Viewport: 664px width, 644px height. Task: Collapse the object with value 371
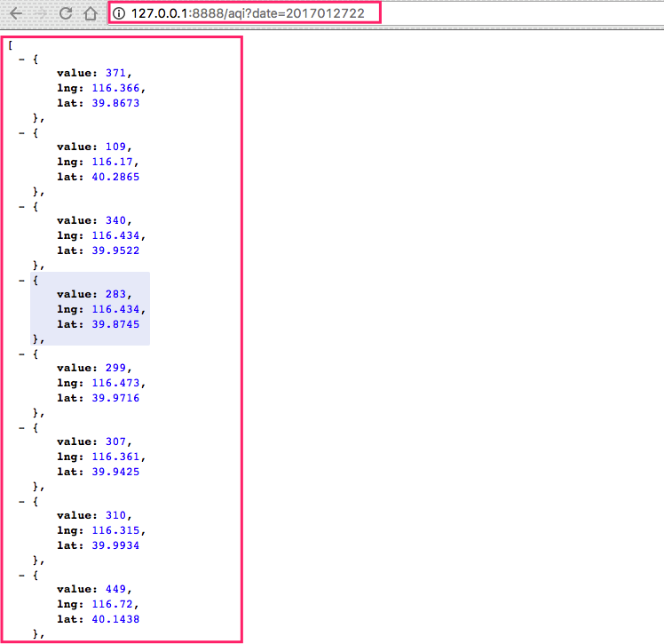click(21, 60)
